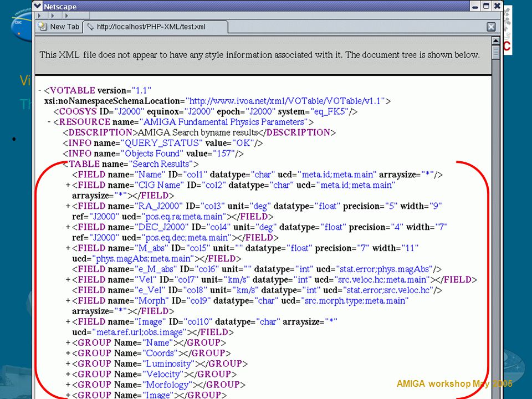Select the http://localhost/PHP-XML/test.xml tab

155,27
